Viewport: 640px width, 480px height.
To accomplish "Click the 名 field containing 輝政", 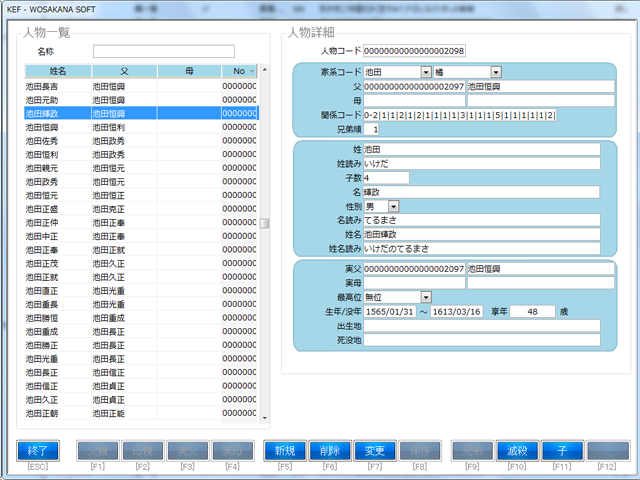I will coord(482,192).
